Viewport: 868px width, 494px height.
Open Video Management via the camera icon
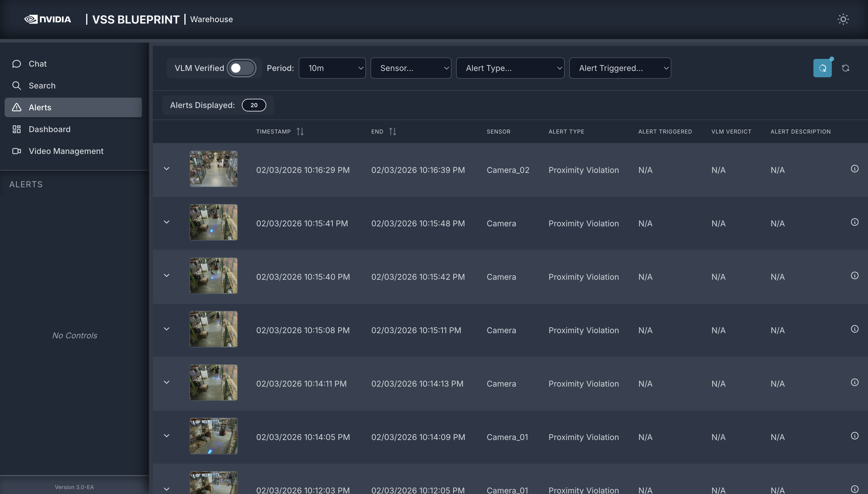click(x=17, y=151)
